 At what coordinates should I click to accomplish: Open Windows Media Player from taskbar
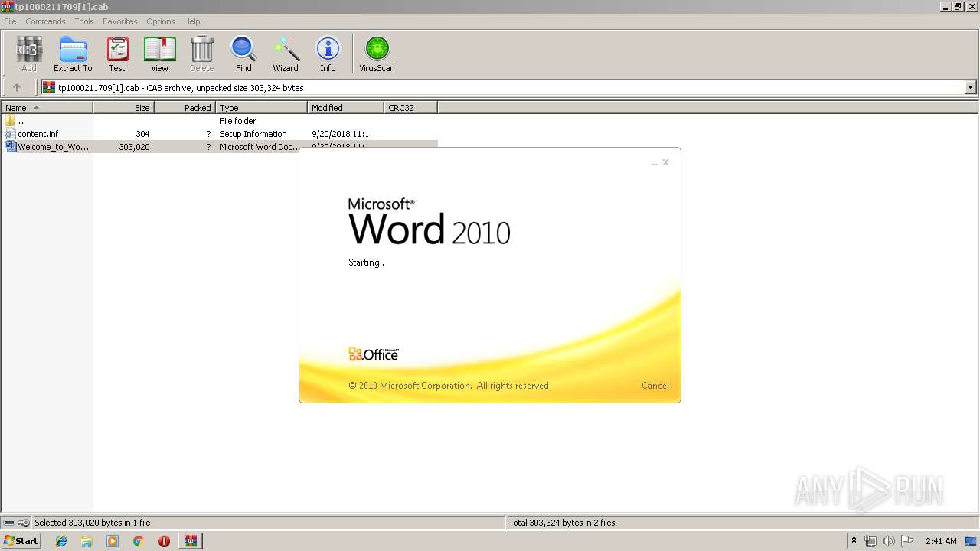[x=113, y=541]
